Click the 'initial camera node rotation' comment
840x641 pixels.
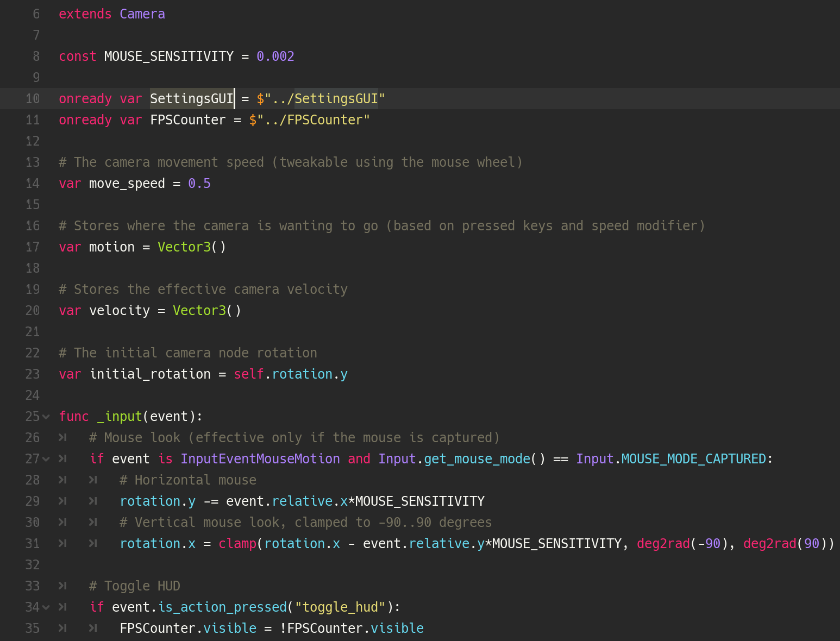click(188, 353)
